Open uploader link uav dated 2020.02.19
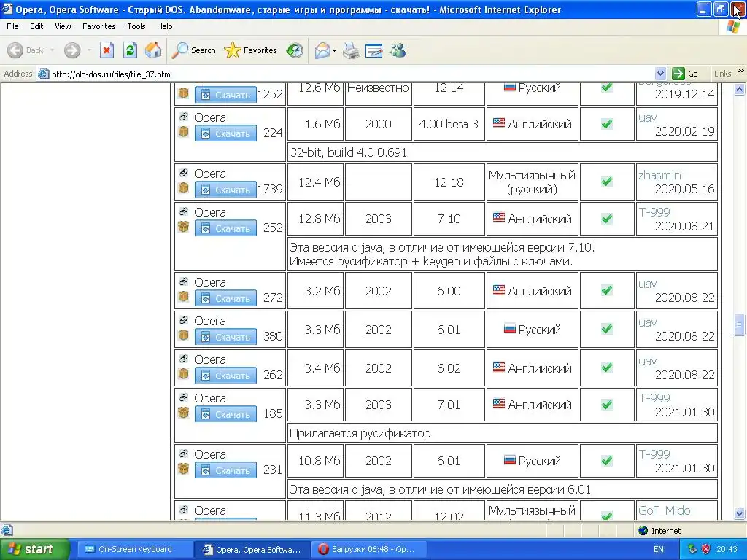747x560 pixels. tap(648, 117)
